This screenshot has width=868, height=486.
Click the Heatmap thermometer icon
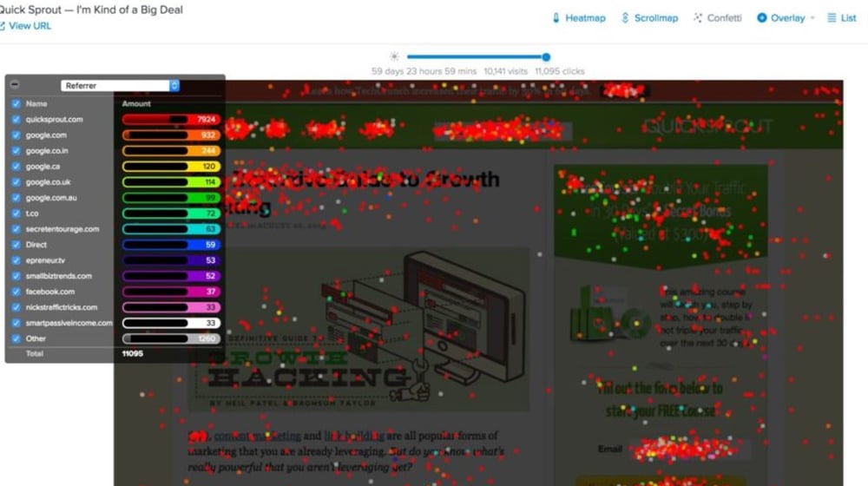coord(556,17)
